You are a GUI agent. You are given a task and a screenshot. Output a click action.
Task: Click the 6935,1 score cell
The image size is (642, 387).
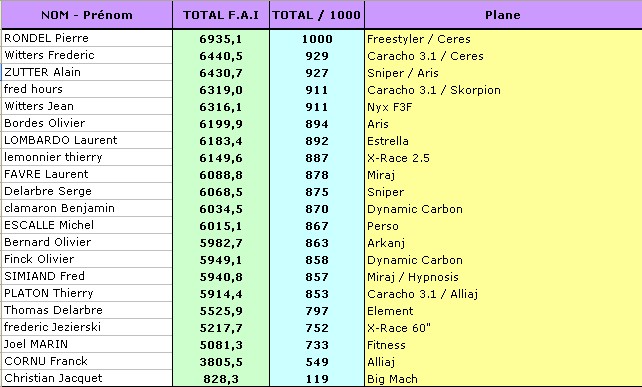pos(221,38)
